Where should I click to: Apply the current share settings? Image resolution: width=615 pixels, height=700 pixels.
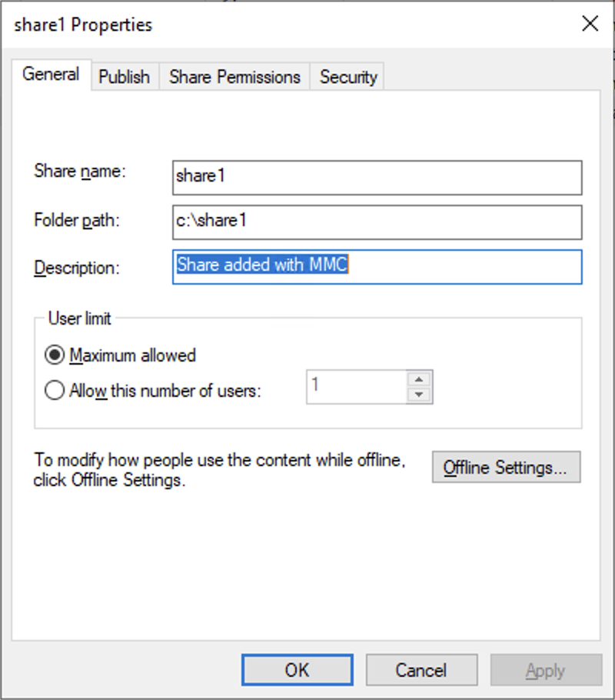(x=546, y=669)
